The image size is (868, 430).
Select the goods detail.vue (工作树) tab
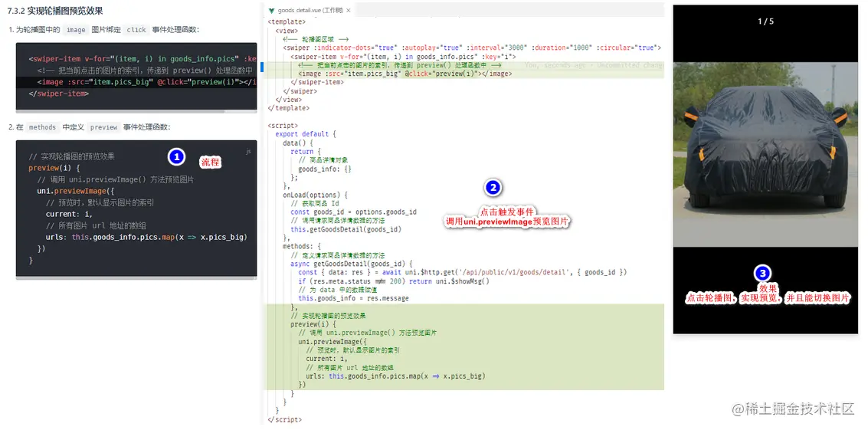(x=310, y=10)
